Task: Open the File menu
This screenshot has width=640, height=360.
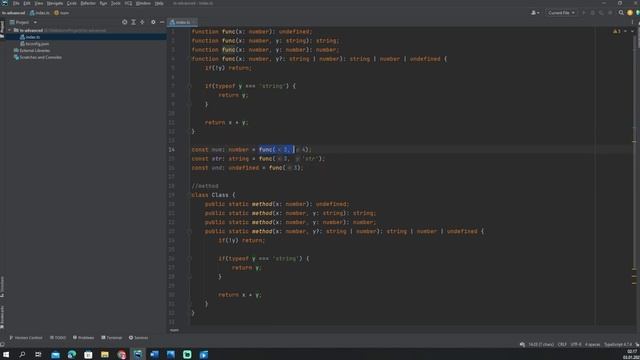Action: pos(16,3)
